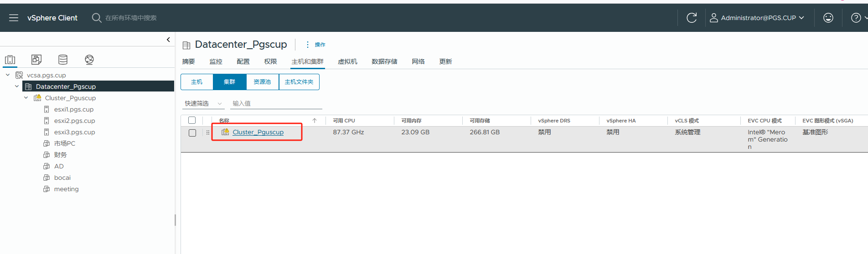Open the Administrator@PGS.CUP user dropdown

point(757,18)
